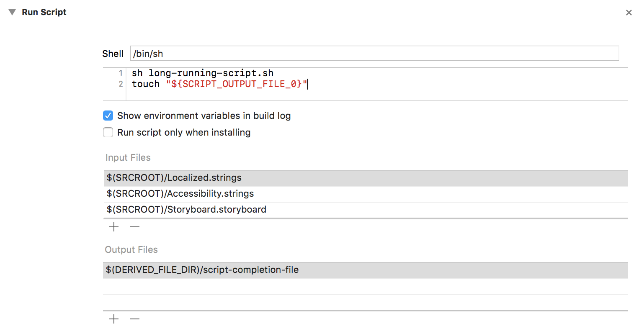Click the Output Files section label
Image resolution: width=644 pixels, height=334 pixels.
(131, 249)
